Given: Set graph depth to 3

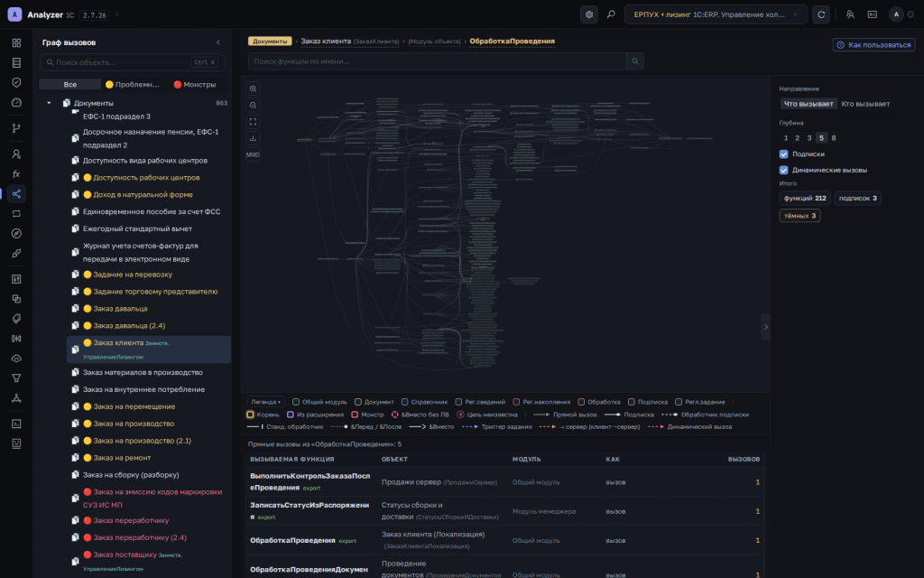Looking at the screenshot, I should (809, 138).
